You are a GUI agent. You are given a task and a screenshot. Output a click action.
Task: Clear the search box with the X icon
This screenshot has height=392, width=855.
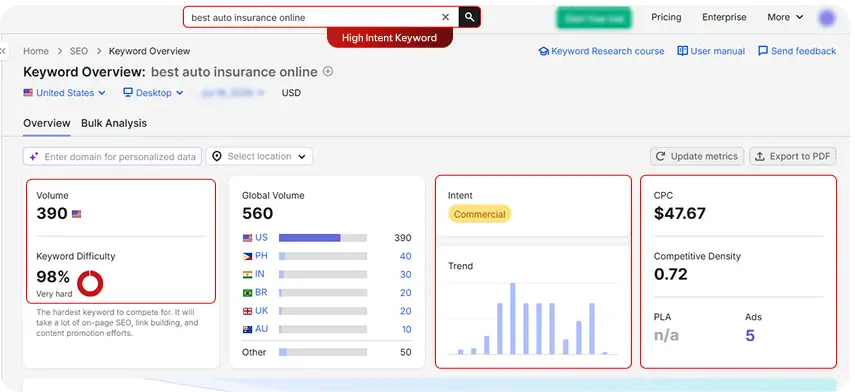pos(445,17)
